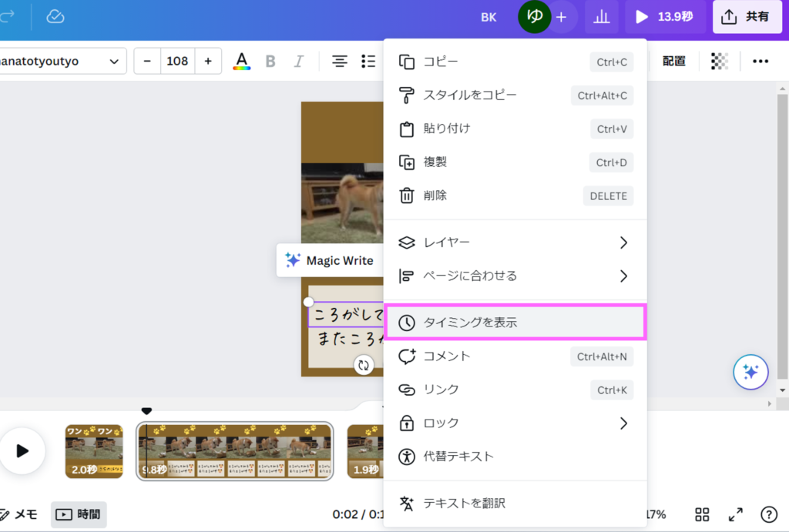Toggle the 時間 timeline view button

click(x=79, y=514)
